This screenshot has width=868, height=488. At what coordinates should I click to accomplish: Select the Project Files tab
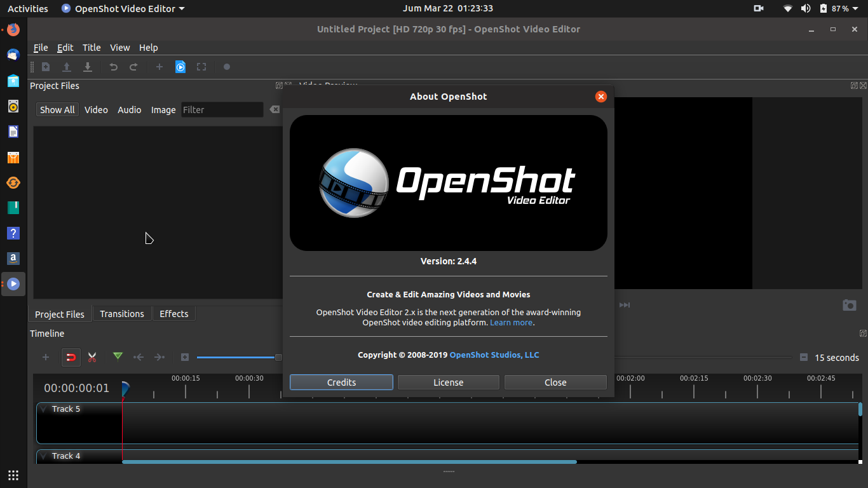pyautogui.click(x=60, y=314)
